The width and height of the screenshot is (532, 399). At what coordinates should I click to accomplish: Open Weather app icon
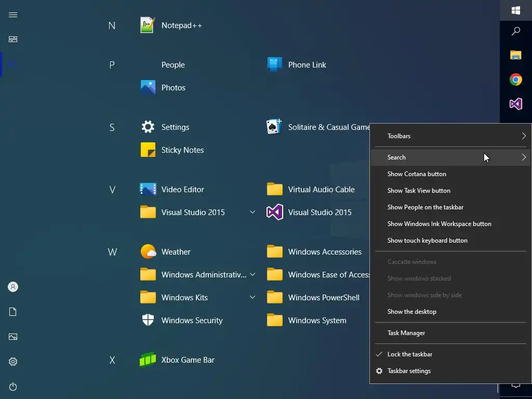[x=148, y=252]
